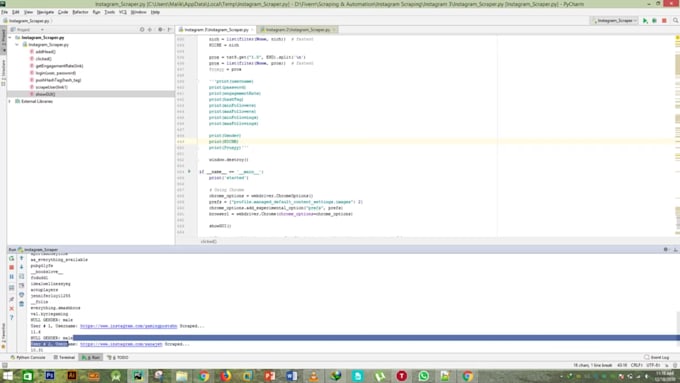Open second instagram.com link in console output
The height and width of the screenshot is (383, 680).
pyautogui.click(x=121, y=344)
